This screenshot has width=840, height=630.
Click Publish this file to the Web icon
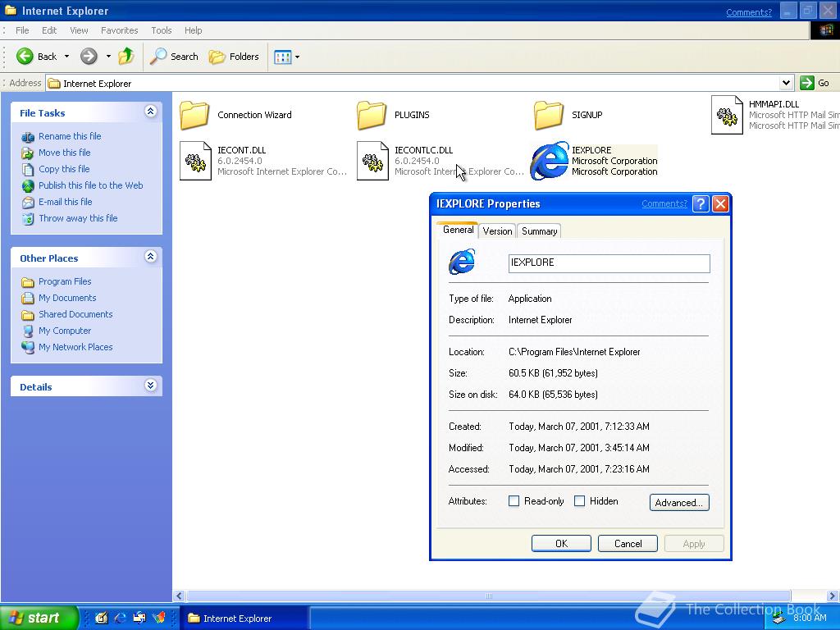pyautogui.click(x=28, y=186)
